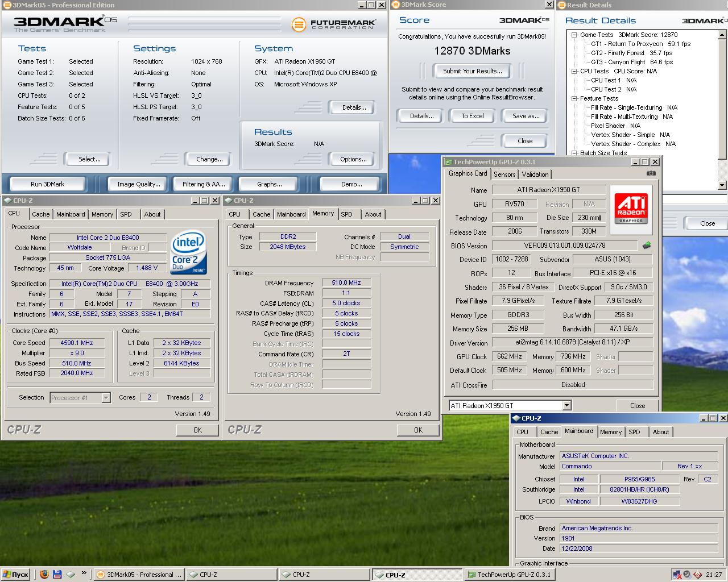The width and height of the screenshot is (728, 582).
Task: Collapse the CPU Tests tree node
Action: tap(574, 71)
